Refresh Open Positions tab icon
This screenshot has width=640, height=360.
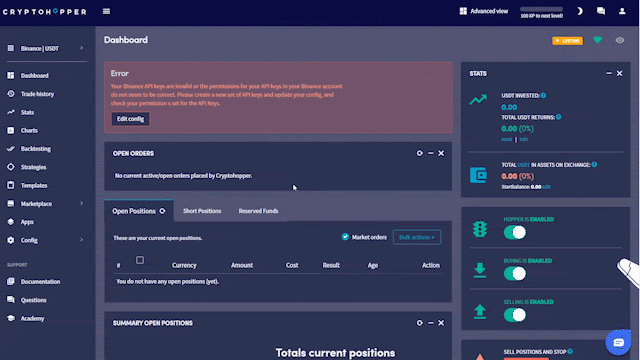[162, 211]
